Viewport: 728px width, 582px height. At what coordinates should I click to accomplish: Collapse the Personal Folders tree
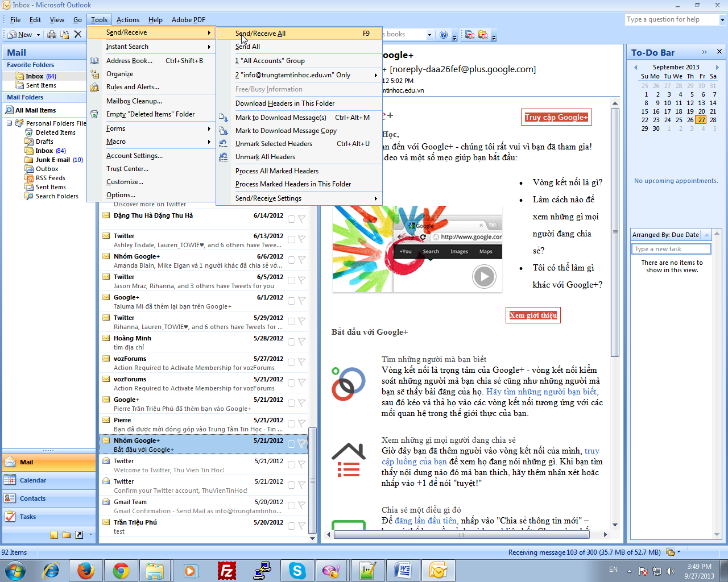click(x=9, y=123)
